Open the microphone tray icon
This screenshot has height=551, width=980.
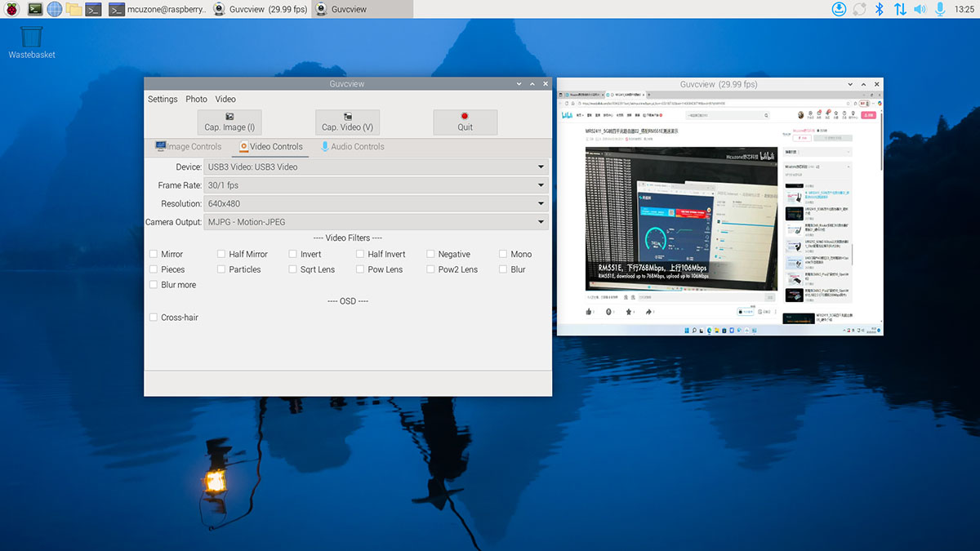coord(940,9)
